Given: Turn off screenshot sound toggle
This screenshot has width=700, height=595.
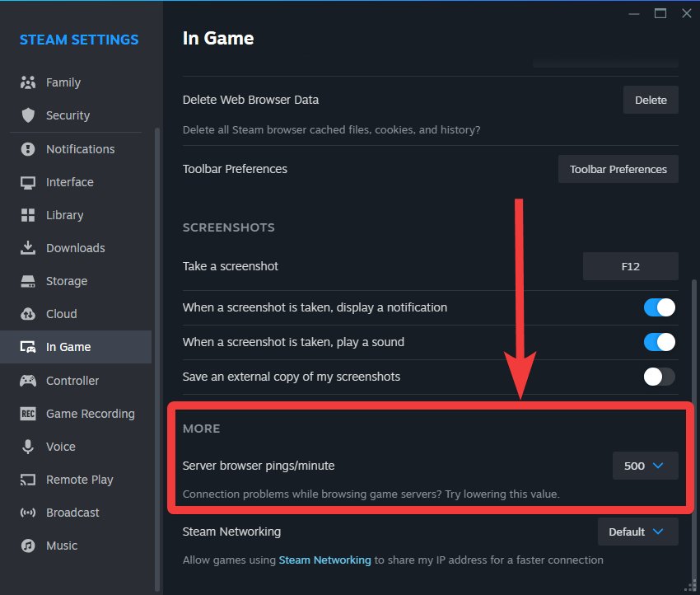Looking at the screenshot, I should tap(659, 342).
